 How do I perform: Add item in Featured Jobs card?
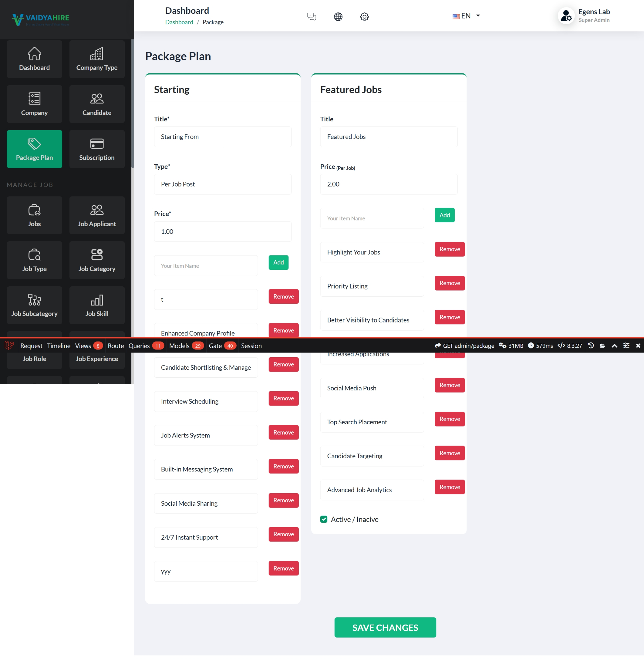coord(444,215)
